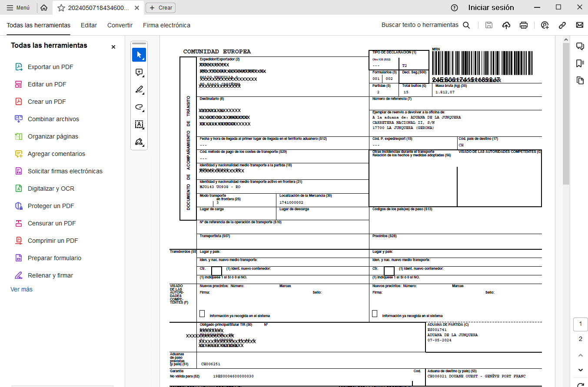The width and height of the screenshot is (588, 387).
Task: Open the Menú hamburger button
Action: tap(18, 7)
